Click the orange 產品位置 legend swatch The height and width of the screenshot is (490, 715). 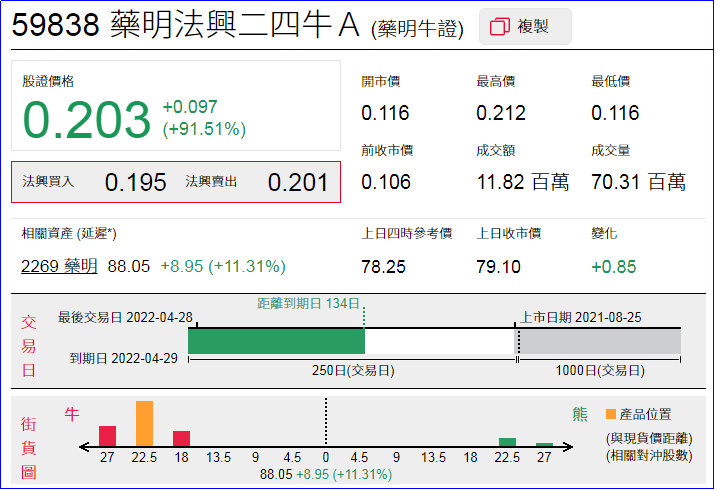[611, 414]
